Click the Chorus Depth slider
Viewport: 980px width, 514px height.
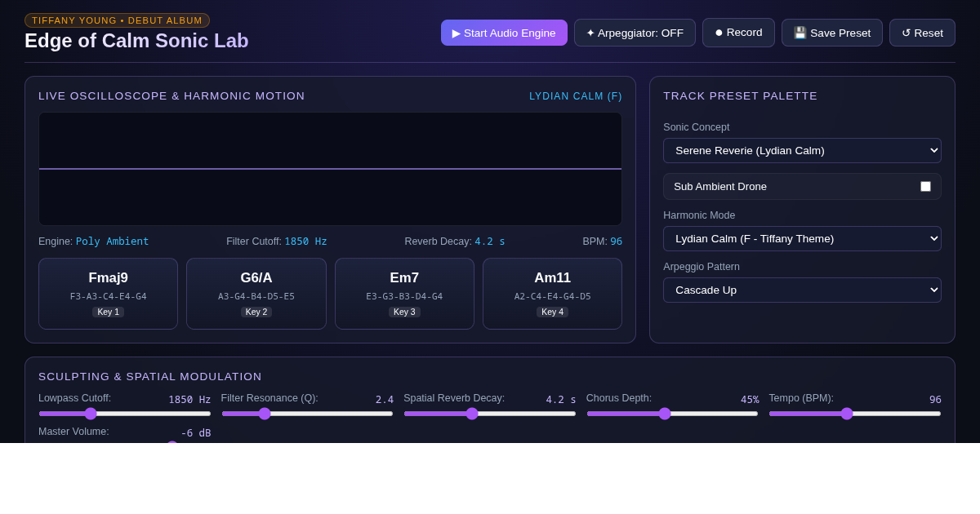(x=672, y=414)
